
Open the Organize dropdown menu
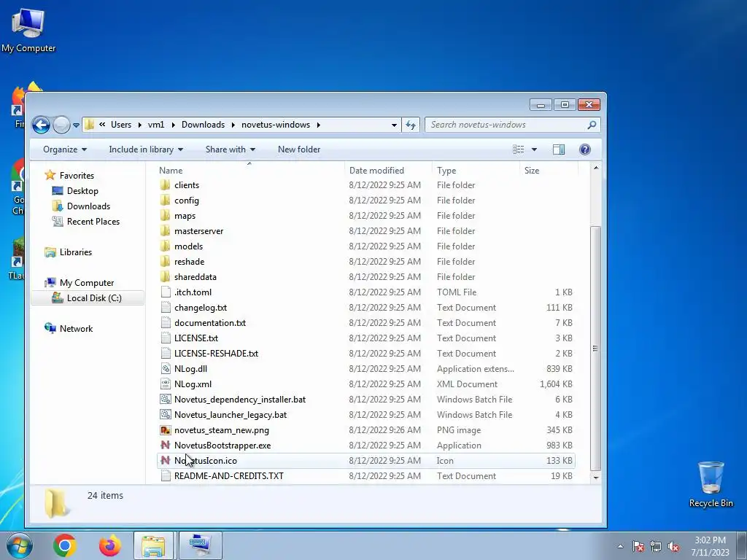65,149
